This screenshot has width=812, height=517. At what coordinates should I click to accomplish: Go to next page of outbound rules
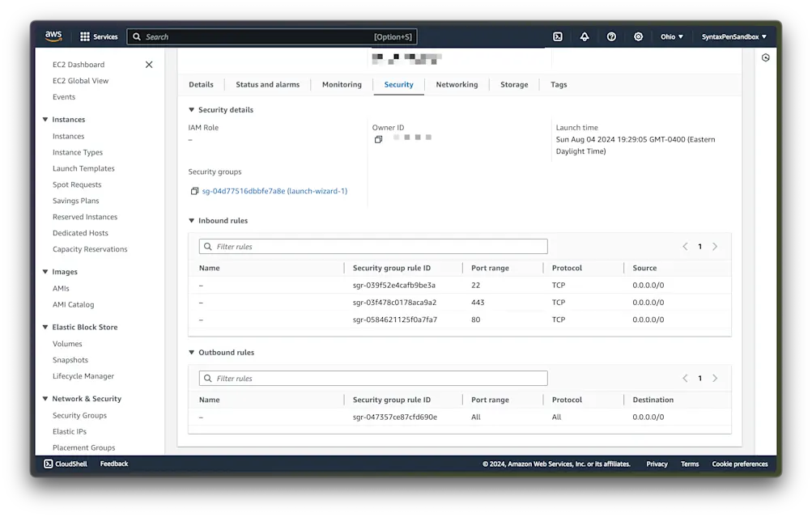tap(715, 379)
